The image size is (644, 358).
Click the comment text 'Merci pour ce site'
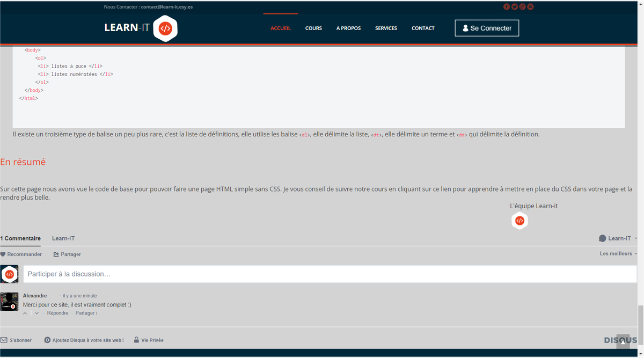77,304
